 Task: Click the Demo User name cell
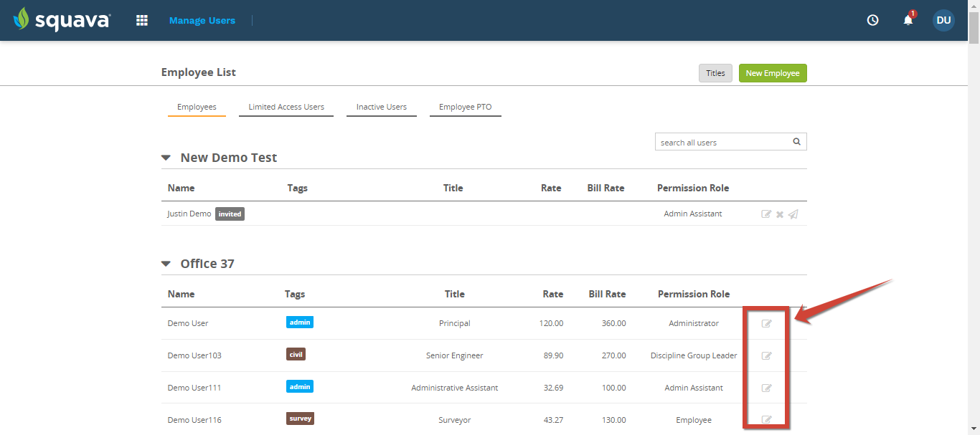(188, 323)
